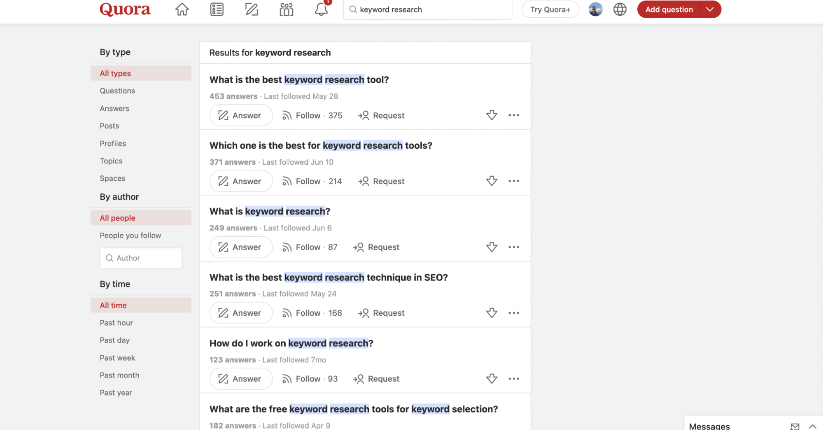823x430 pixels.
Task: Click the Author search field
Action: tap(141, 258)
